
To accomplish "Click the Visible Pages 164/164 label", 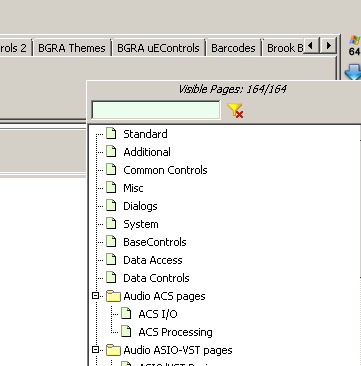I will pyautogui.click(x=232, y=89).
